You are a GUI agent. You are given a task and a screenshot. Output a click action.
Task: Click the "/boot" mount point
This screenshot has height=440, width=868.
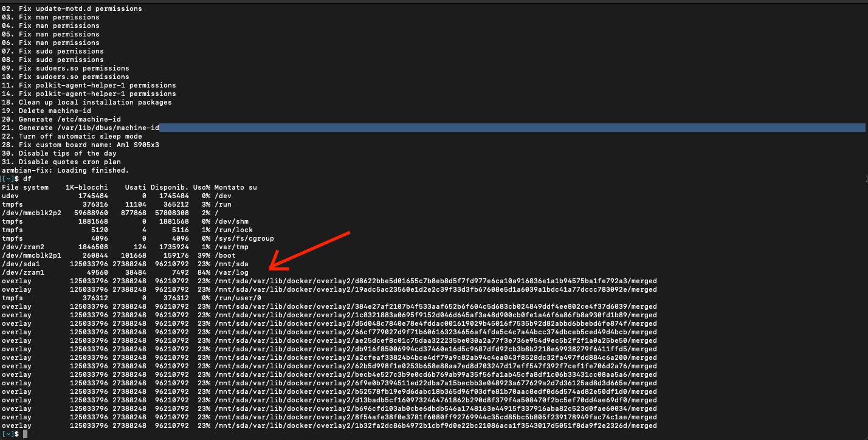225,255
